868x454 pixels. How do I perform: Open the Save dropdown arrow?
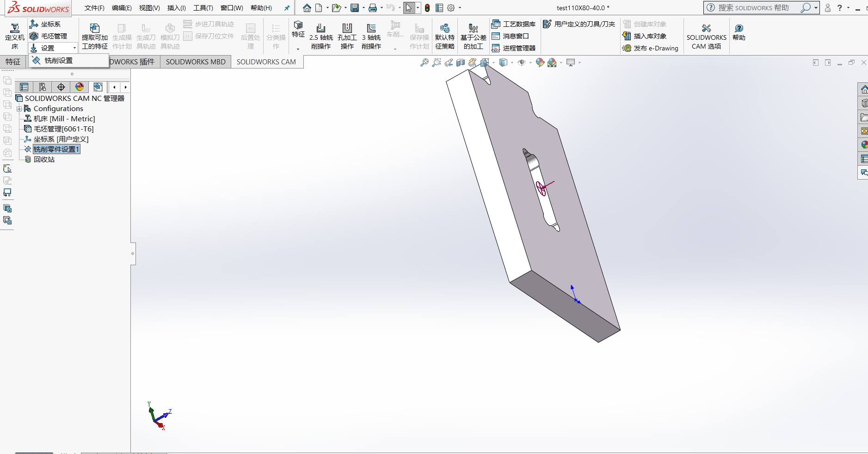click(x=363, y=8)
